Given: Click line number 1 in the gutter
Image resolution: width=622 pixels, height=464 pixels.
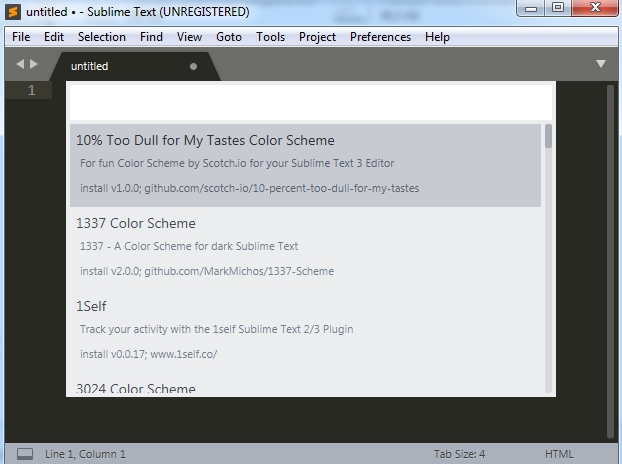Looking at the screenshot, I should 32,90.
